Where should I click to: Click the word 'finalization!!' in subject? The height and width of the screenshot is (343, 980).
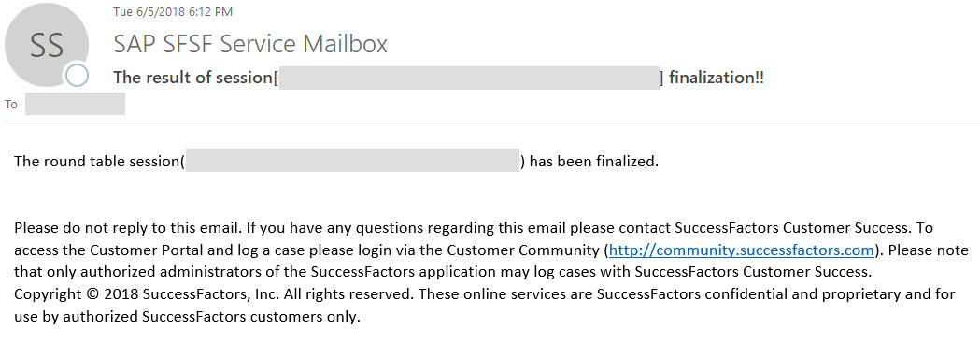(x=717, y=79)
